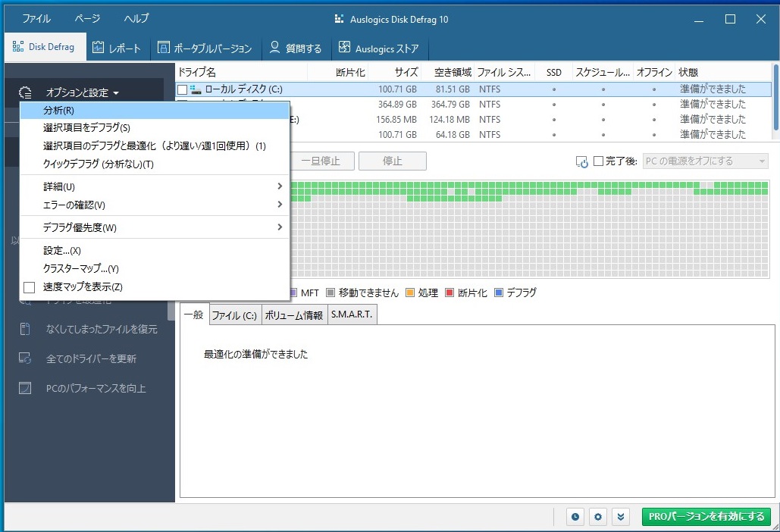The image size is (780, 532).
Task: Click the gray 移動できません legend swatch
Action: point(330,293)
